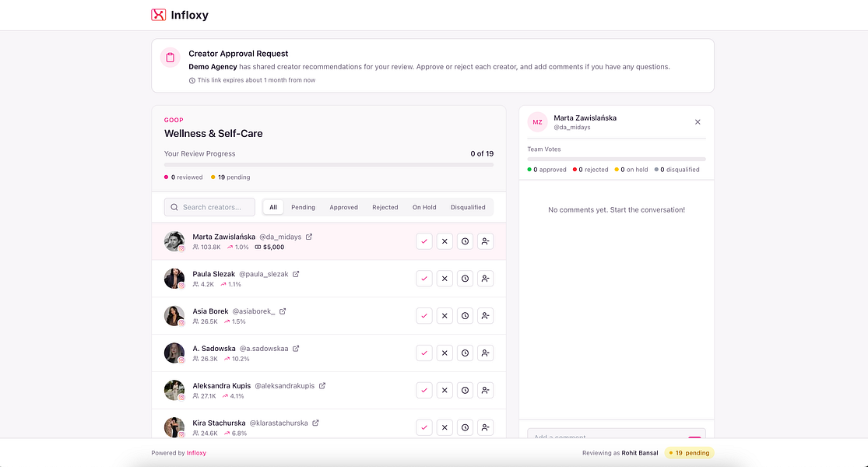Disqualify Marta Zawislańska (person-minus icon)
The height and width of the screenshot is (467, 868).
click(486, 241)
